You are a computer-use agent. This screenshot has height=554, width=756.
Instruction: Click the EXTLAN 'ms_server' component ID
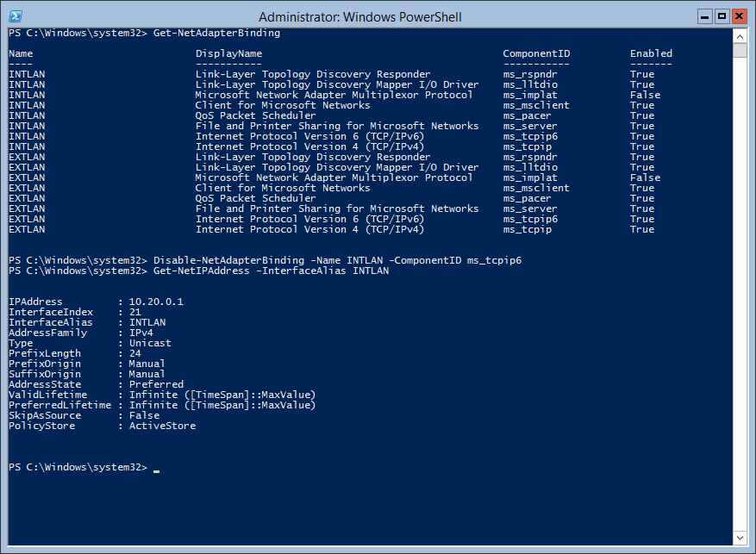click(530, 209)
